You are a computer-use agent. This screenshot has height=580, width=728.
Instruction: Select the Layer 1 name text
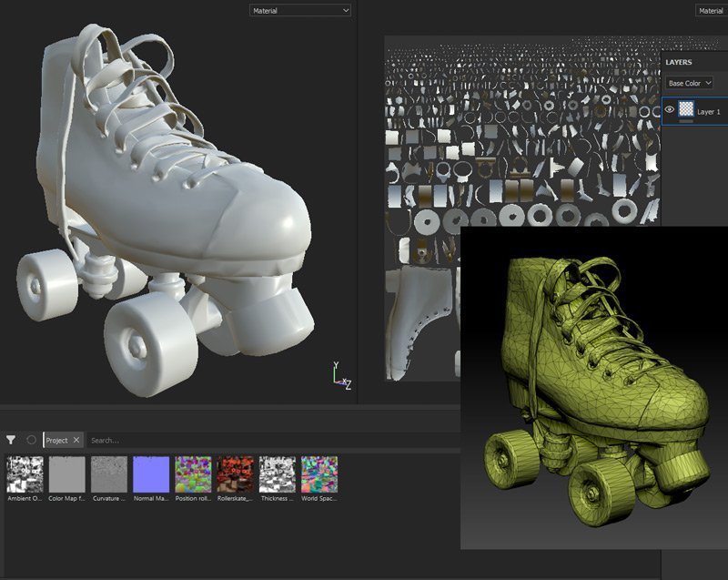point(709,111)
